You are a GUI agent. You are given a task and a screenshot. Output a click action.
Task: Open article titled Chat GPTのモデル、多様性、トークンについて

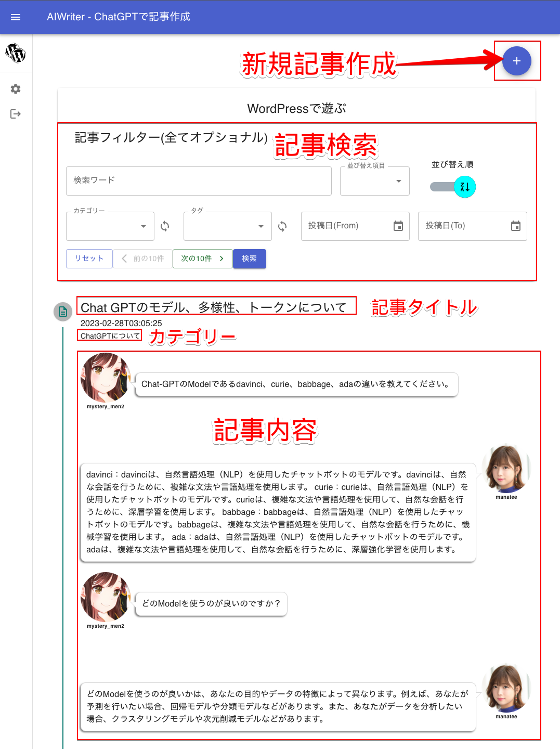(x=213, y=307)
